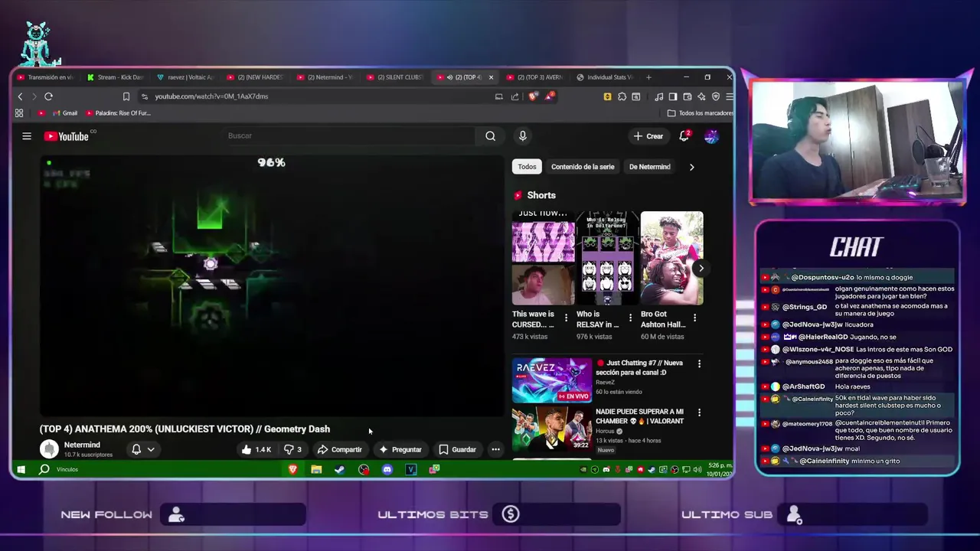Screen dimensions: 980x551
Task: Go back using browser back arrow
Action: coord(21,96)
